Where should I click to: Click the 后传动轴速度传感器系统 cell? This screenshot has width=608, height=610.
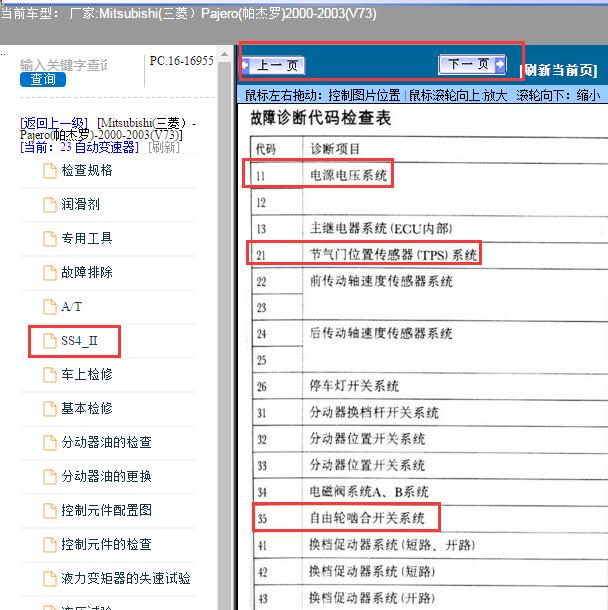coord(381,333)
